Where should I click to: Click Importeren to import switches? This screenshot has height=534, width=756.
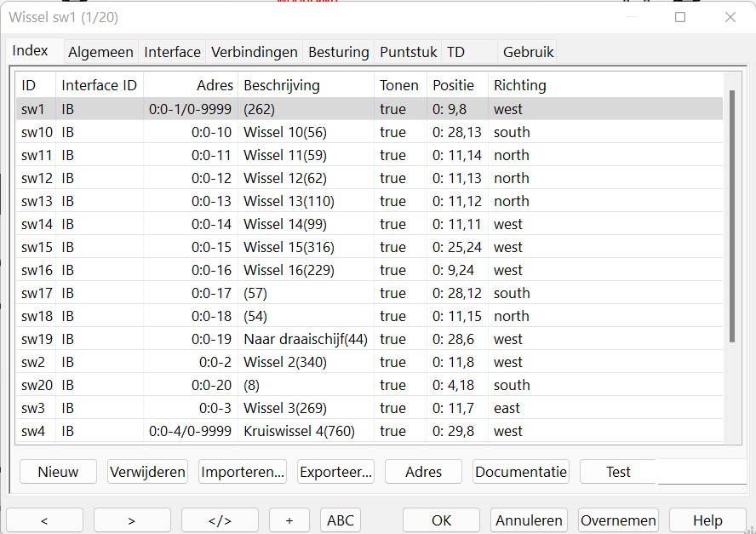coord(243,472)
